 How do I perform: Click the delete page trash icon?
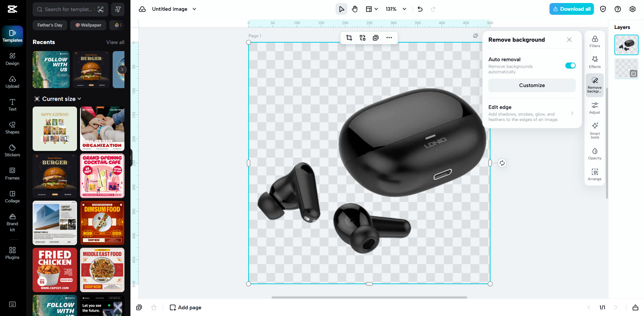click(x=154, y=307)
